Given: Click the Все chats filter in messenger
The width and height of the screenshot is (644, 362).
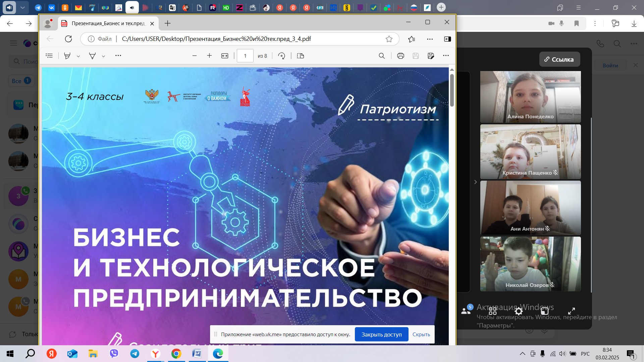Looking at the screenshot, I should point(21,81).
